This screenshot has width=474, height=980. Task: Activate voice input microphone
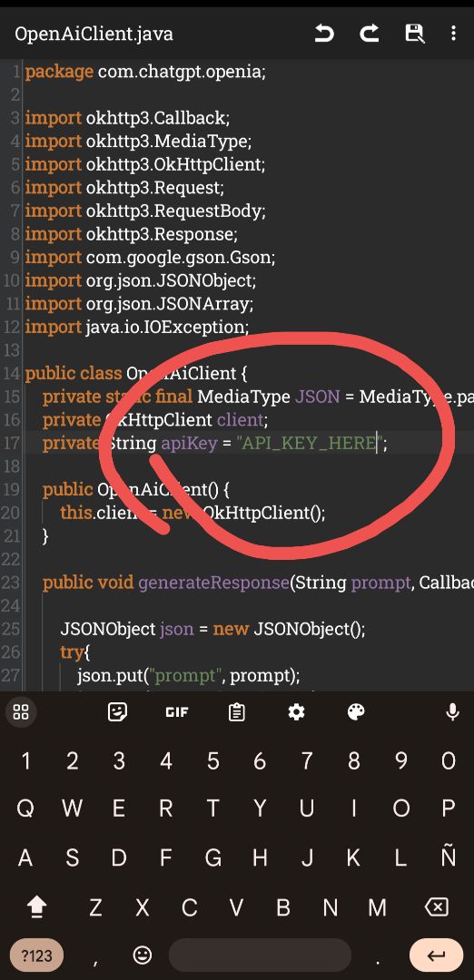pyautogui.click(x=453, y=712)
